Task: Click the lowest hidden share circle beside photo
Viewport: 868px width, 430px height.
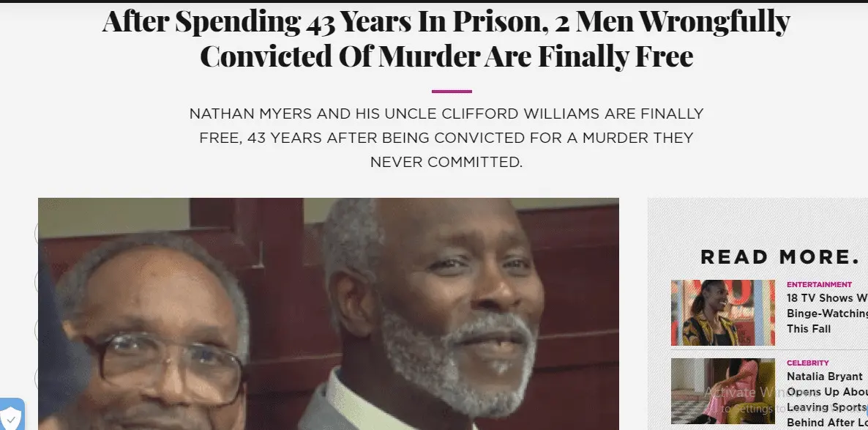Action: [37, 379]
